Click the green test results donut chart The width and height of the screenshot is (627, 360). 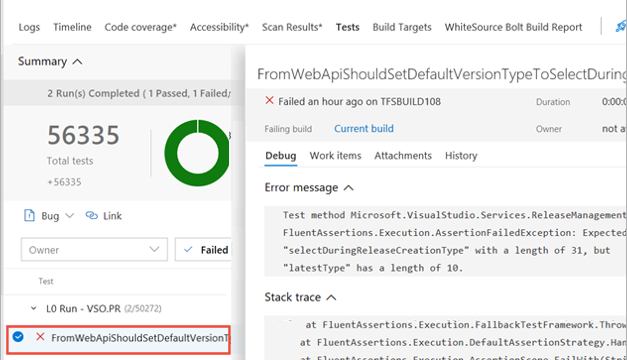point(197,153)
